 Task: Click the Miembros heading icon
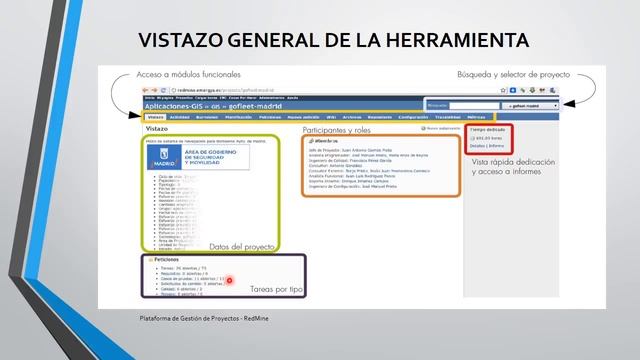[x=311, y=141]
